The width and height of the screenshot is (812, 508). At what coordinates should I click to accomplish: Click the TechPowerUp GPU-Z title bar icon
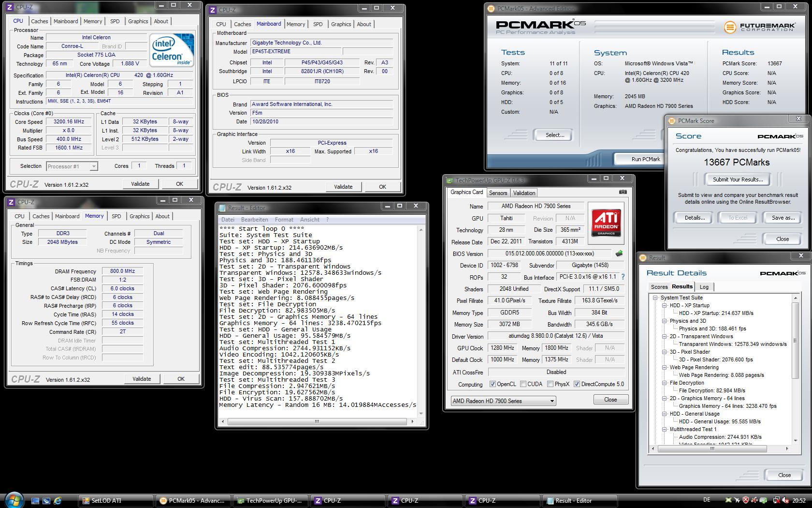pos(449,180)
